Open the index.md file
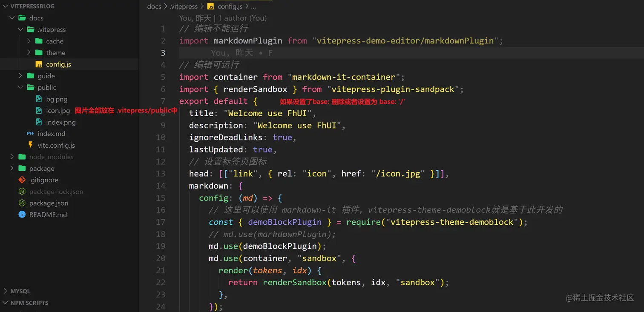The height and width of the screenshot is (312, 644). point(52,134)
